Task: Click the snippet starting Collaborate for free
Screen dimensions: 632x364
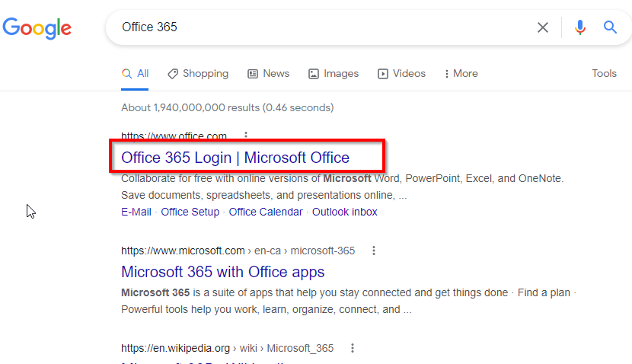Action: [x=343, y=187]
